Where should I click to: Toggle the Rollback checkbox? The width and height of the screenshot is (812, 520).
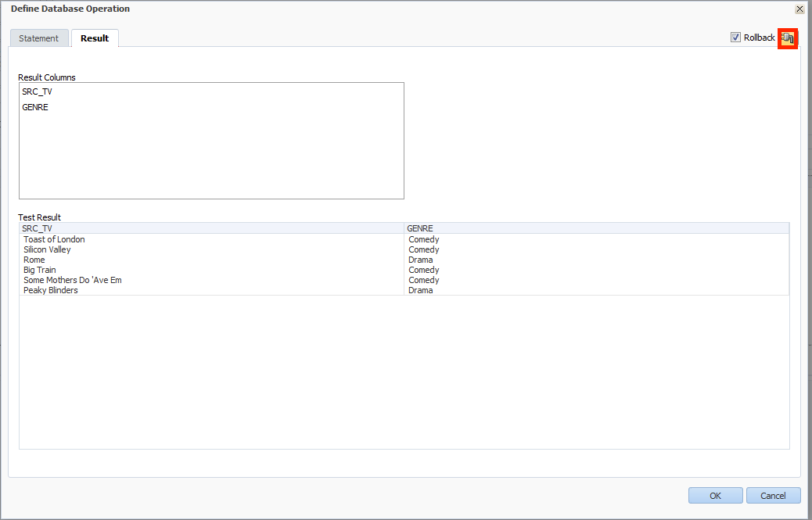coord(735,38)
